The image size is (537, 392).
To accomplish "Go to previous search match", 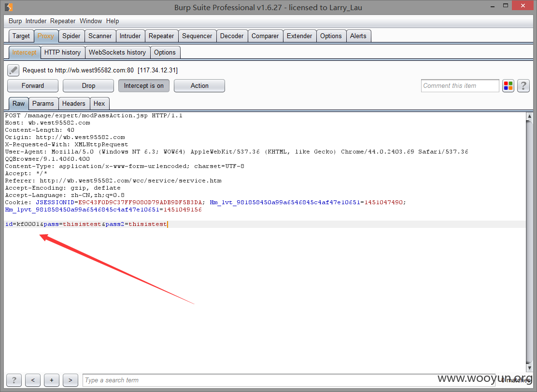I will pos(33,380).
